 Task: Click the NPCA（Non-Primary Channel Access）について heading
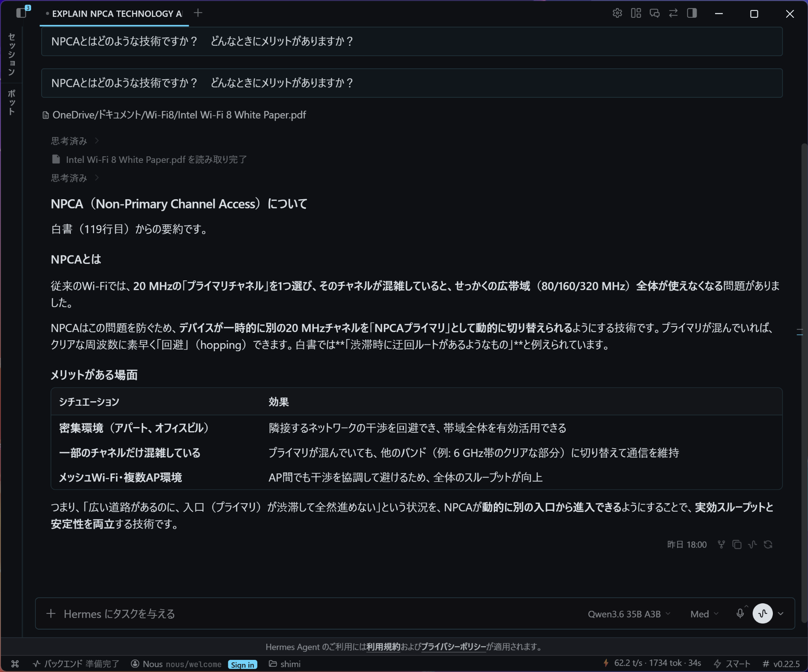(x=179, y=204)
